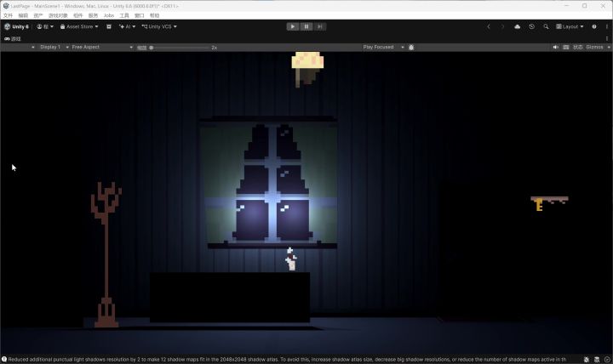This screenshot has height=364, width=613.
Task: Open Undo History clock icon
Action: 531,26
